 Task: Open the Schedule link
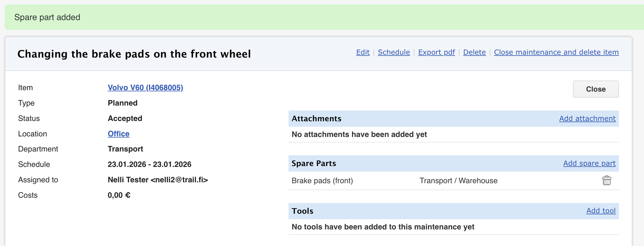pyautogui.click(x=394, y=52)
